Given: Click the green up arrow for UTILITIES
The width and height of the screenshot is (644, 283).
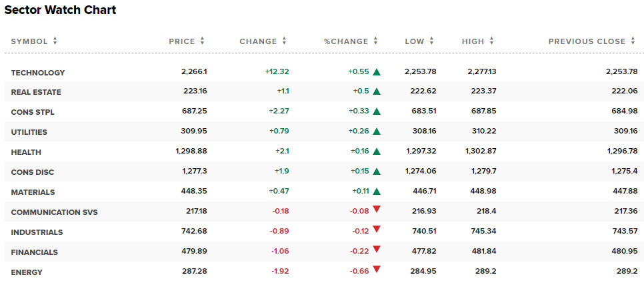Looking at the screenshot, I should pyautogui.click(x=377, y=131).
